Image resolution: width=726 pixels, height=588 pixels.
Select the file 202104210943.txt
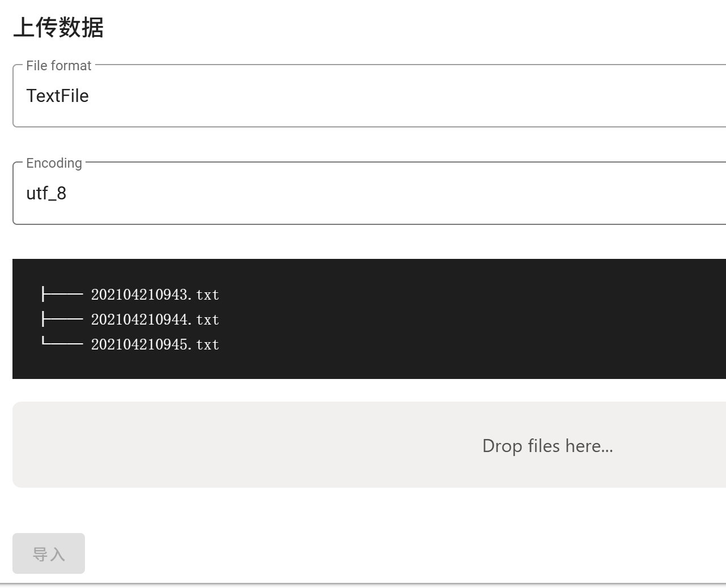click(155, 295)
